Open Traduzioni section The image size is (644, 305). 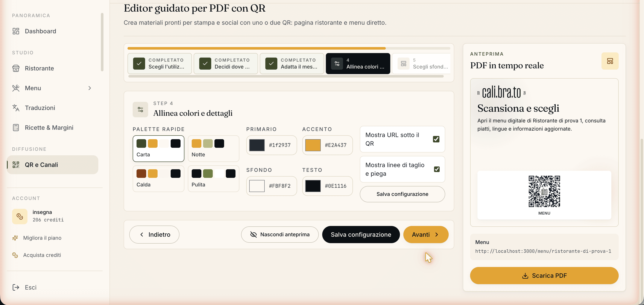pyautogui.click(x=53, y=108)
